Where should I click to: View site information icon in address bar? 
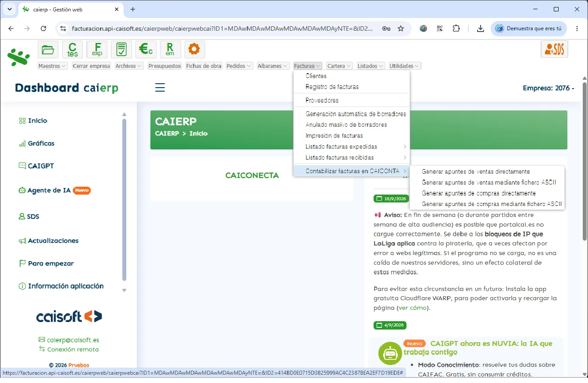[63, 28]
